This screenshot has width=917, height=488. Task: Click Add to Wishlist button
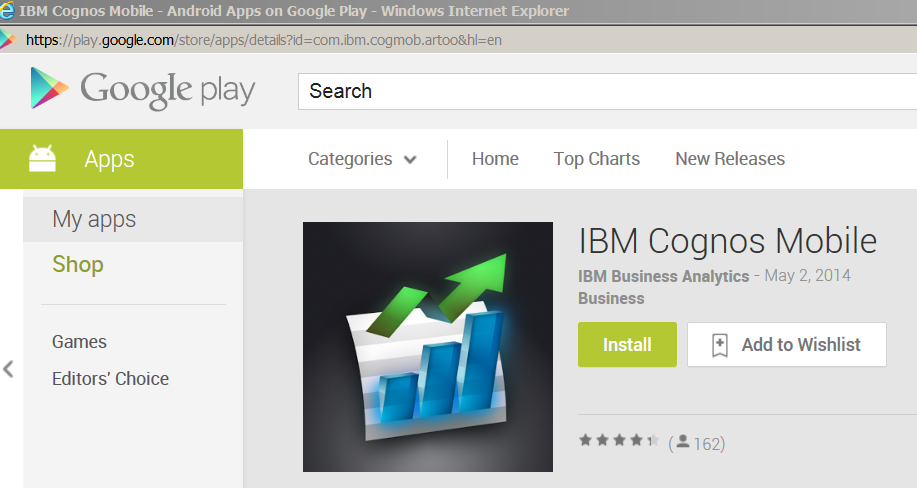click(x=787, y=345)
